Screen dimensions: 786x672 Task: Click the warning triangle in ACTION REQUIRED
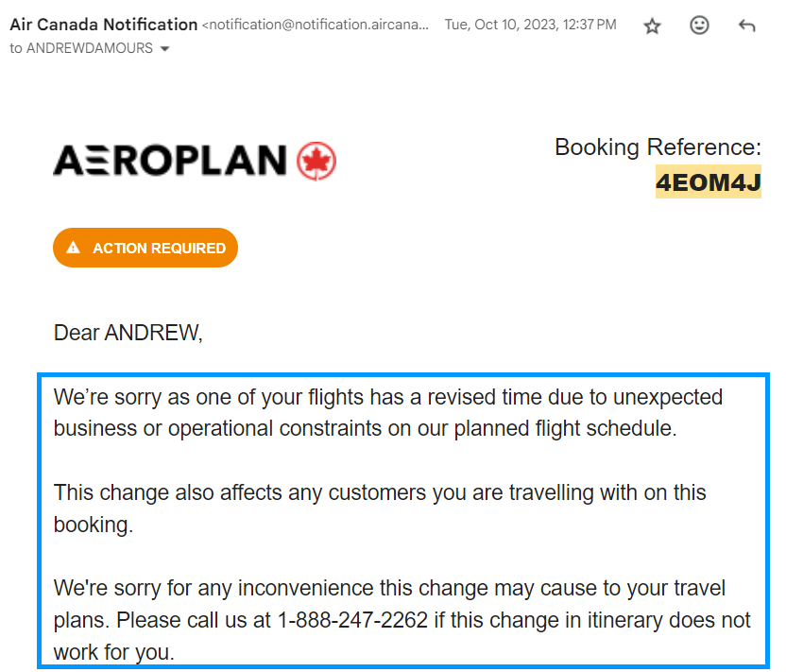click(73, 247)
